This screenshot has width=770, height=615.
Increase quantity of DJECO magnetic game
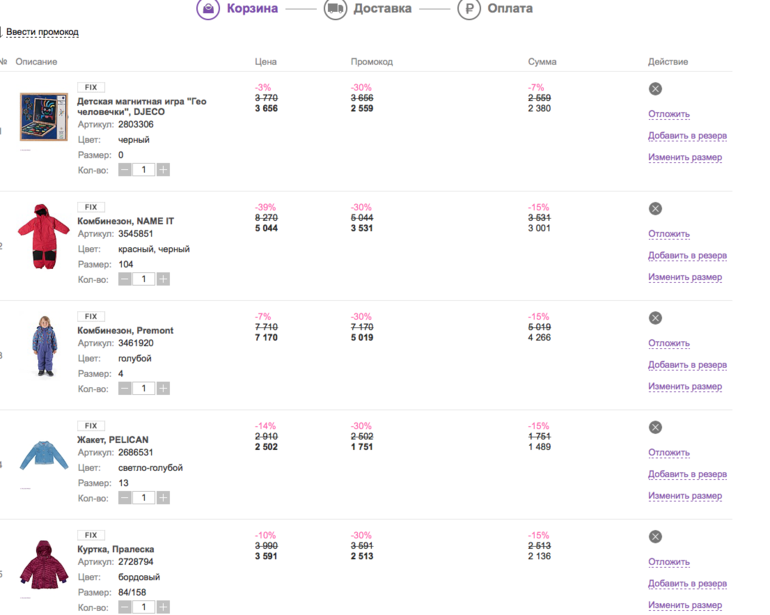pos(163,170)
